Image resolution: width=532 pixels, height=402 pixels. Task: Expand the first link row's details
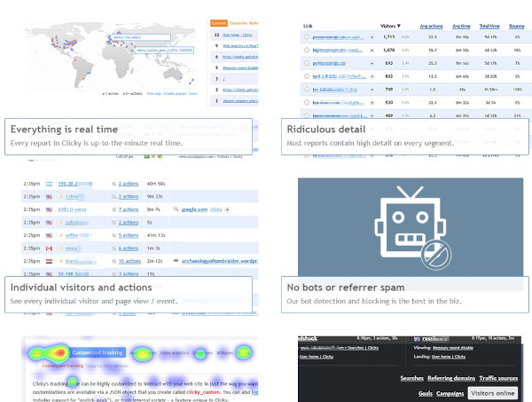(372, 38)
